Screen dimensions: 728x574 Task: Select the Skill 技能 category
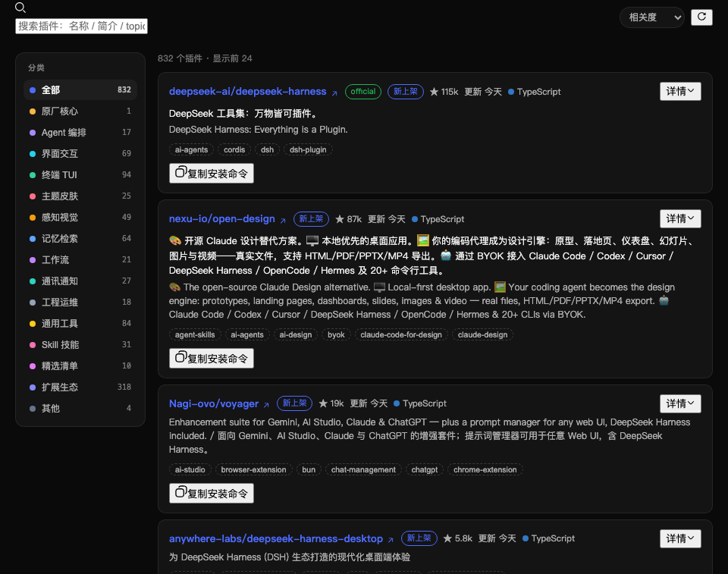click(x=80, y=344)
